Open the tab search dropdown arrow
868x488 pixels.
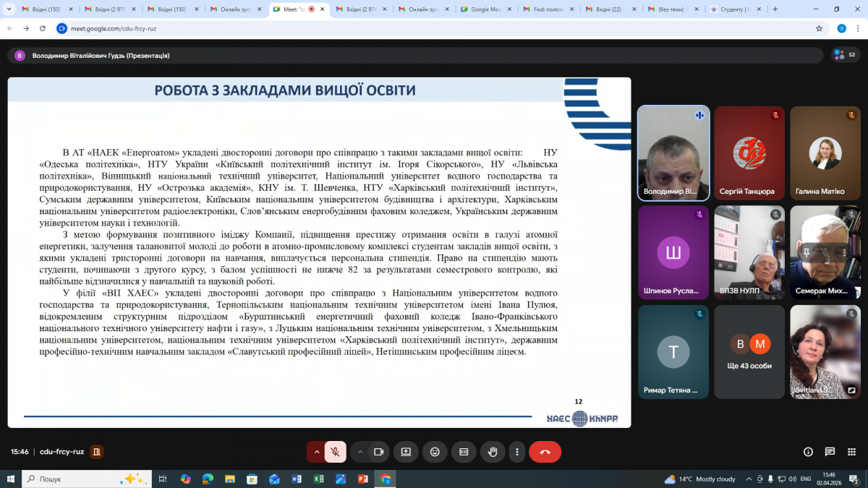pyautogui.click(x=8, y=9)
